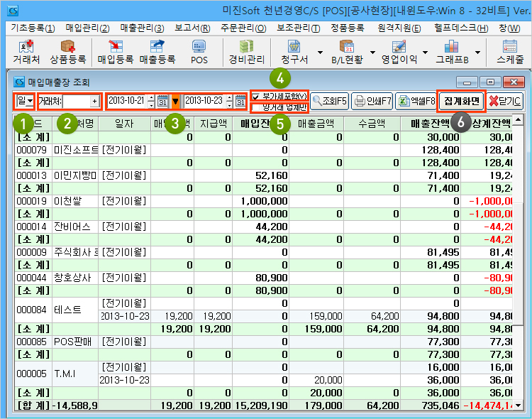Viewport: 532px width, 419px height.
Task: Open the 정품등록 menu
Action: [348, 28]
